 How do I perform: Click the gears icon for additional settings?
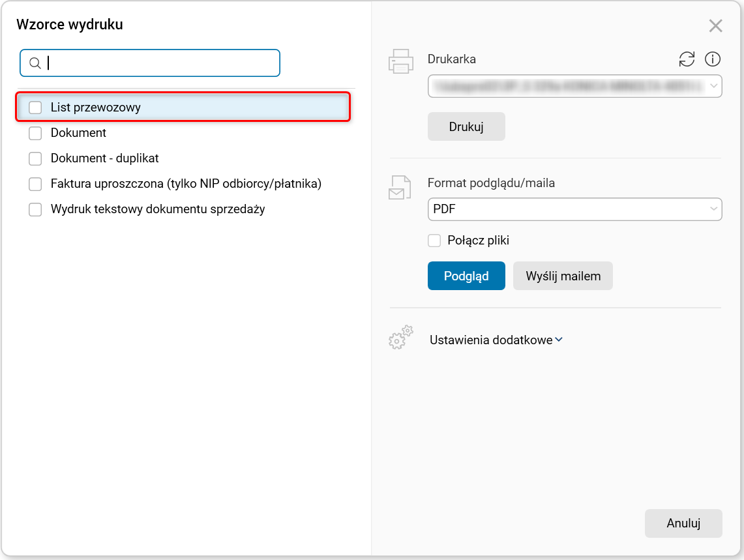(401, 338)
